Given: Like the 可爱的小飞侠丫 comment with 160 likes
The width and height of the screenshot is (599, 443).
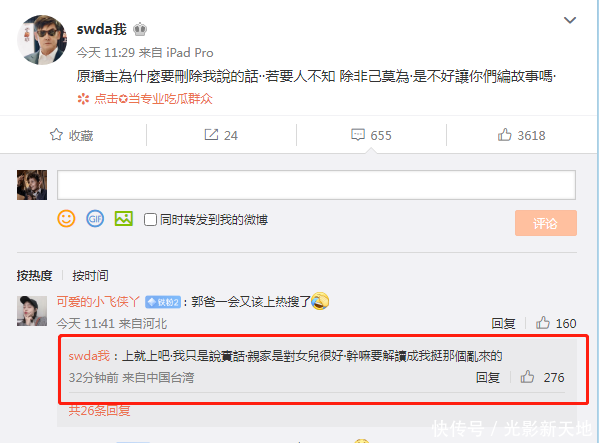Looking at the screenshot, I should click(542, 323).
